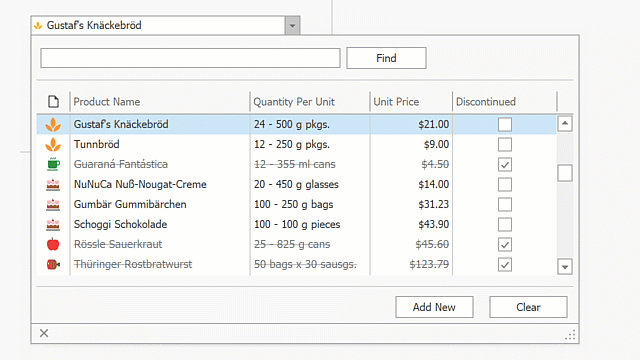Click the $9.00 unit price cell
Image resolution: width=640 pixels, height=360 pixels.
[x=411, y=144]
